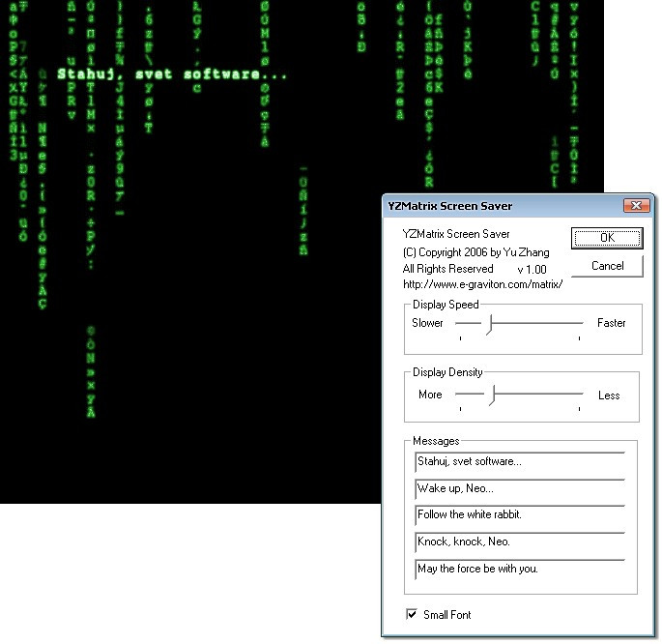The height and width of the screenshot is (644, 662).
Task: Click the 'Stahuj, svet software...' message field
Action: pyautogui.click(x=520, y=461)
